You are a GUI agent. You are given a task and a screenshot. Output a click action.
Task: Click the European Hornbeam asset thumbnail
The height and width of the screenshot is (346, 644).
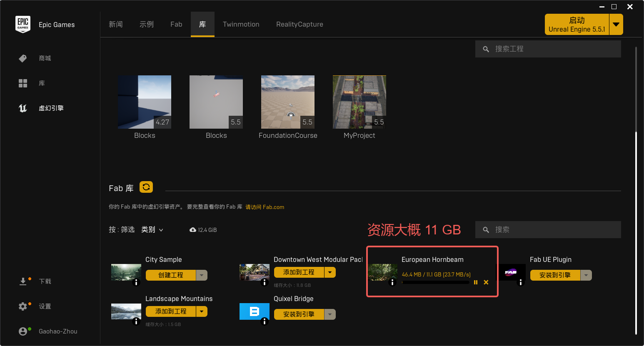point(383,272)
